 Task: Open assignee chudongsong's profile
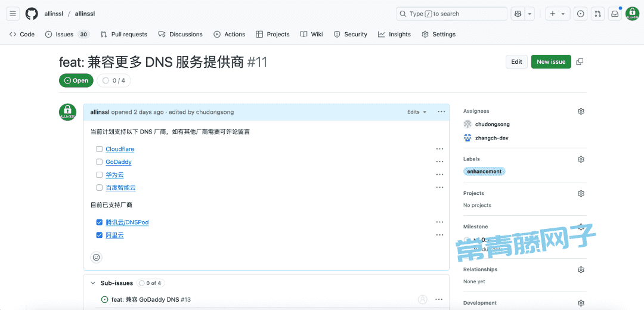coord(492,124)
